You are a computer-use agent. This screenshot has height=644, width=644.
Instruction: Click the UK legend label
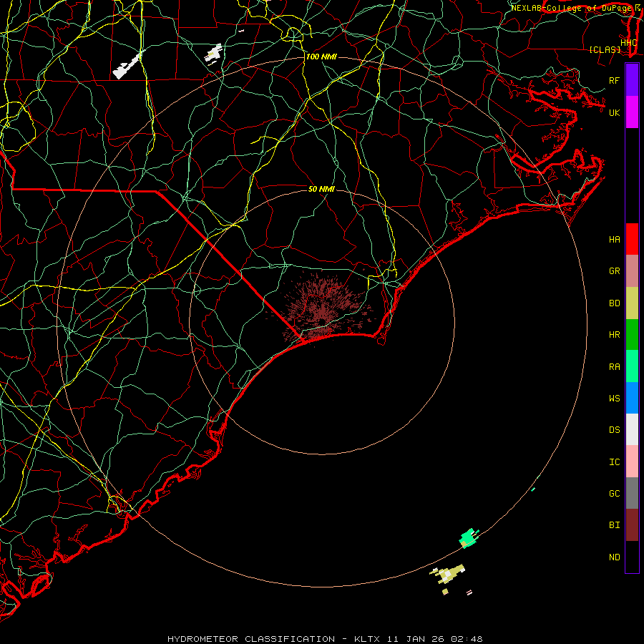614,112
